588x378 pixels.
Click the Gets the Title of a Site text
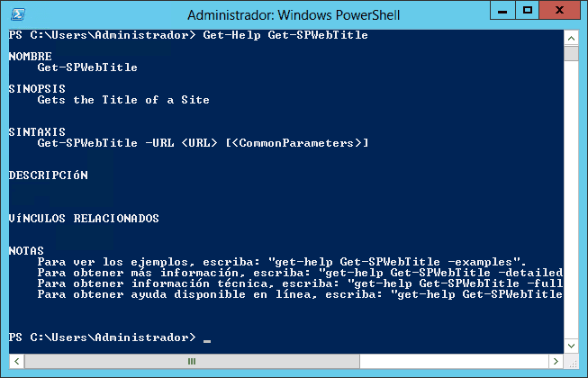tap(123, 100)
